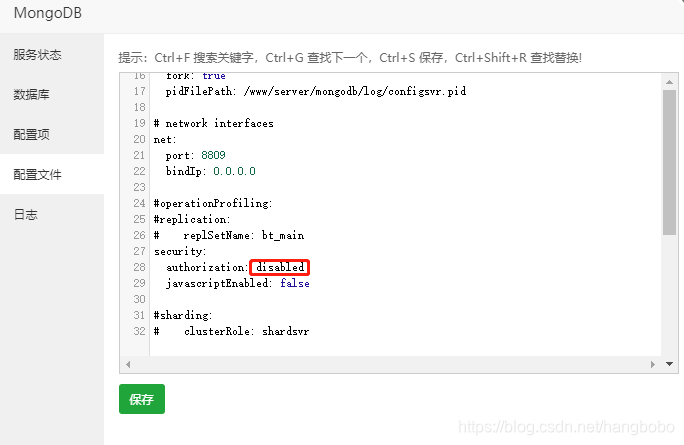Click the editor's horizontal scrollbar track
Image resolution: width=684 pixels, height=445 pixels.
pyautogui.click(x=390, y=364)
